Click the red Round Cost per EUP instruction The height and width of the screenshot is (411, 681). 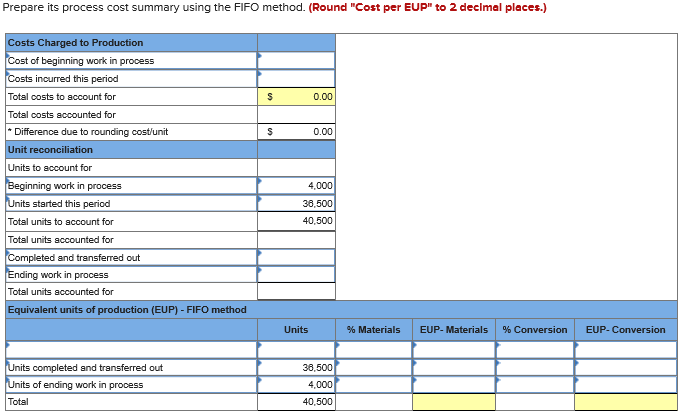(x=427, y=7)
